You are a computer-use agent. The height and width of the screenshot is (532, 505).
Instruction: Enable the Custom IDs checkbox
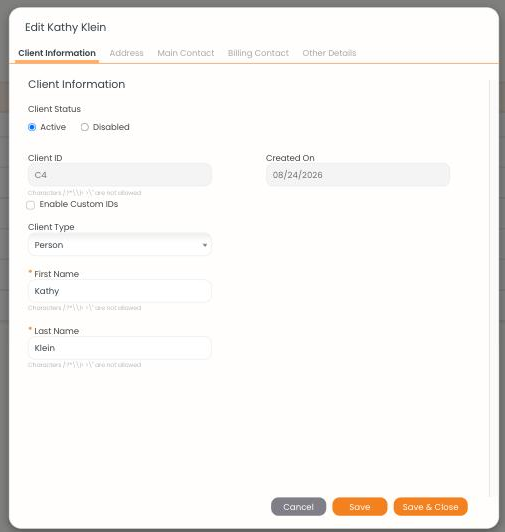pyautogui.click(x=31, y=205)
